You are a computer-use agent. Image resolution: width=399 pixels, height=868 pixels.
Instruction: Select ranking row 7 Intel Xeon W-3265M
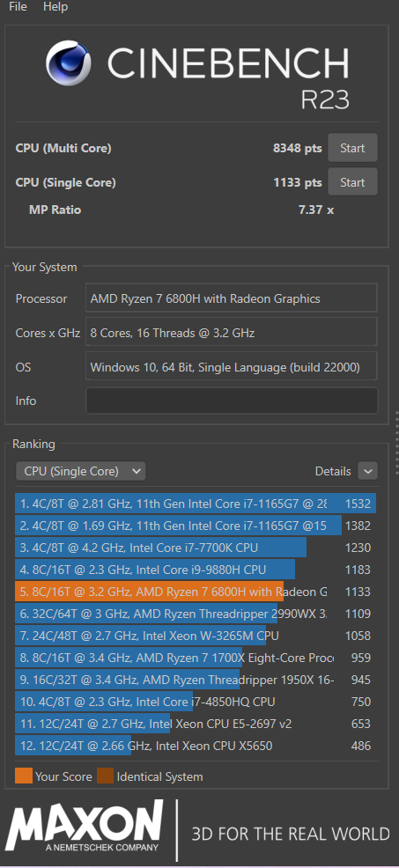196,636
